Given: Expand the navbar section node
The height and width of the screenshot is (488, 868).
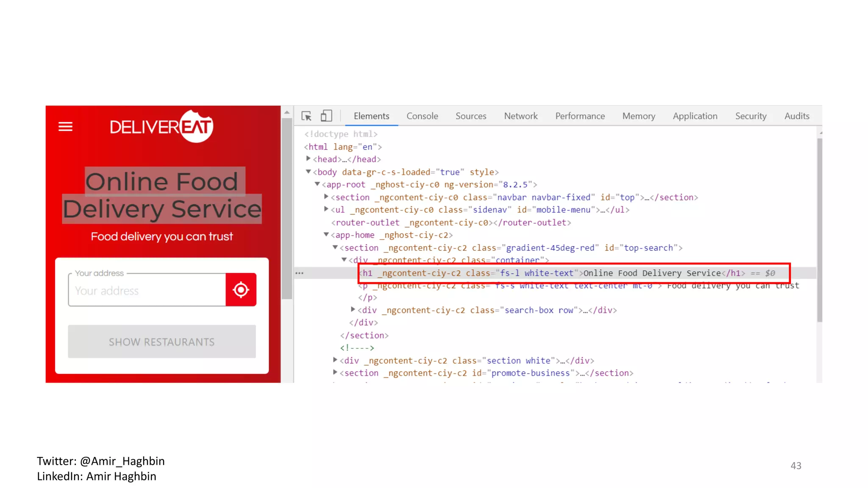Looking at the screenshot, I should 326,197.
